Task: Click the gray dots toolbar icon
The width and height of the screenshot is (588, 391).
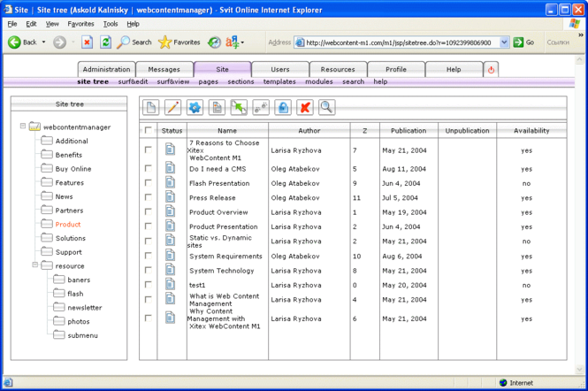Action: [261, 108]
